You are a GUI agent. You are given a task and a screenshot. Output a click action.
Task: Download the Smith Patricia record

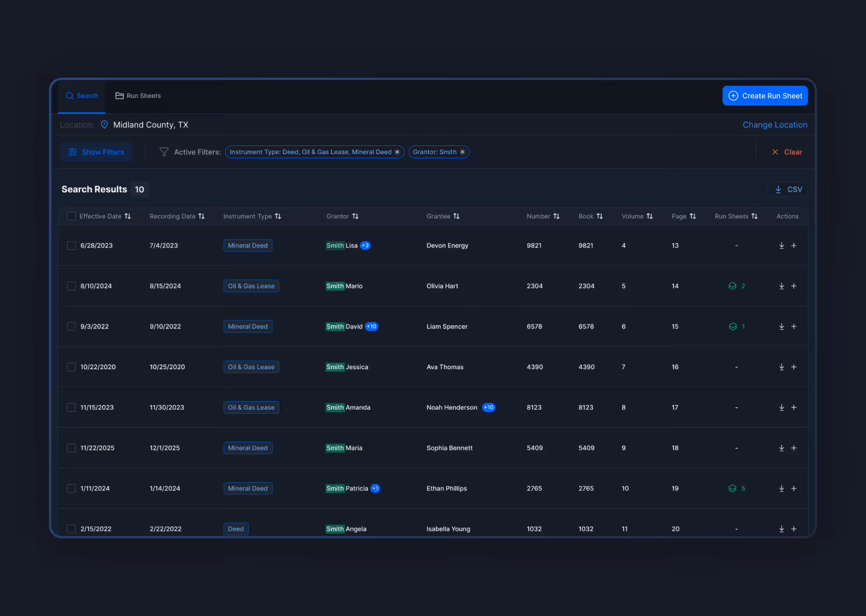point(781,489)
